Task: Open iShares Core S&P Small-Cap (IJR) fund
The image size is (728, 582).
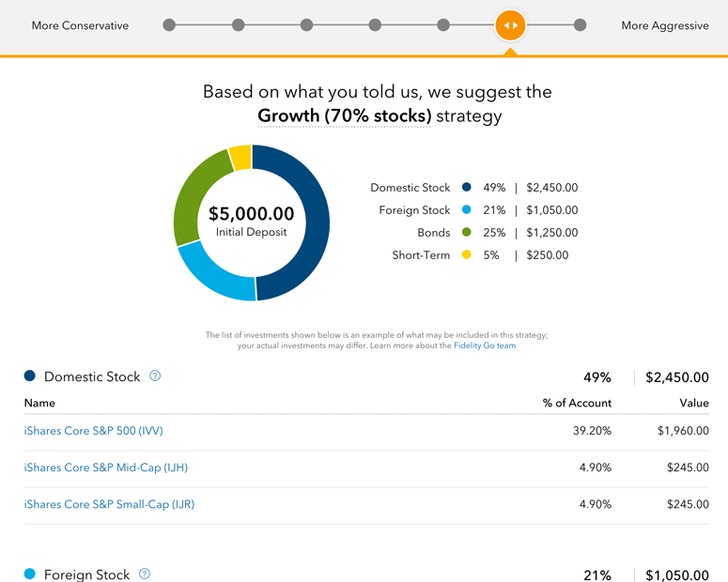Action: 109,504
